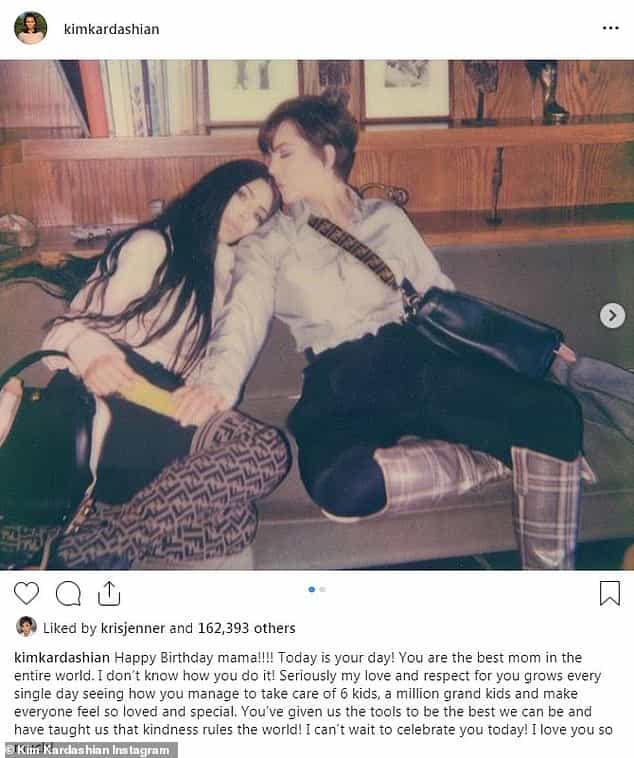Click the Kim Kardashian Instagram credit watermark
Viewport: 634px width, 758px height.
88,750
